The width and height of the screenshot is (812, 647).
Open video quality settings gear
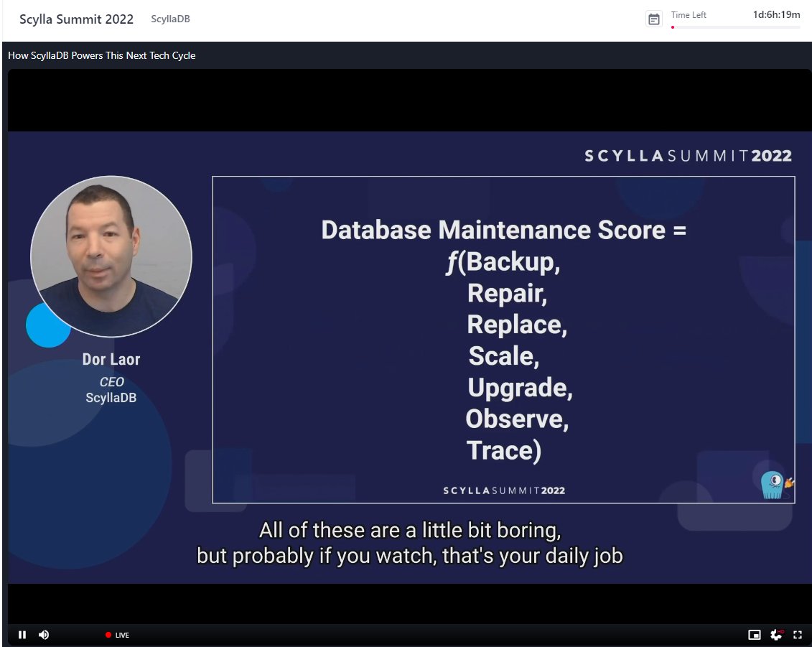(777, 635)
